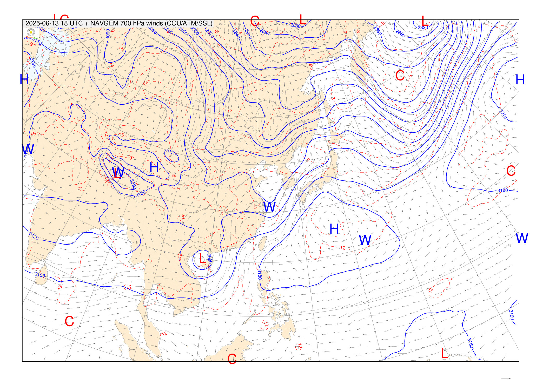
Task: Click the circular university seal emblem
Action: (x=31, y=32)
